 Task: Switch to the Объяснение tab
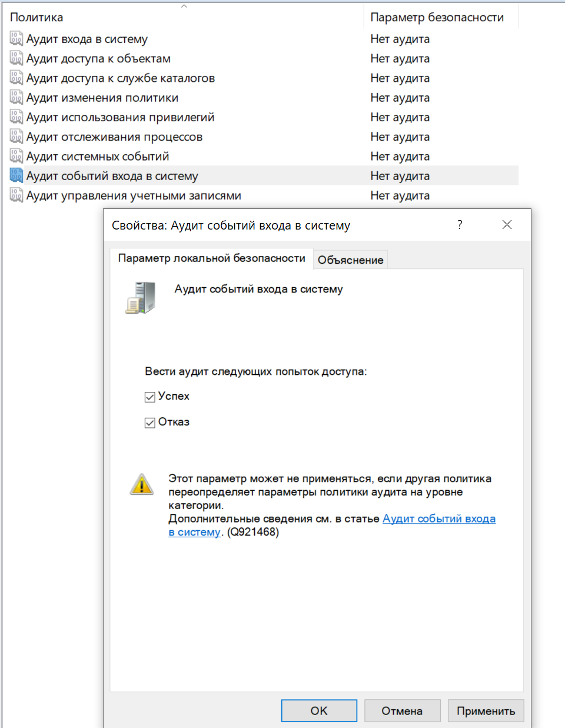tap(350, 260)
